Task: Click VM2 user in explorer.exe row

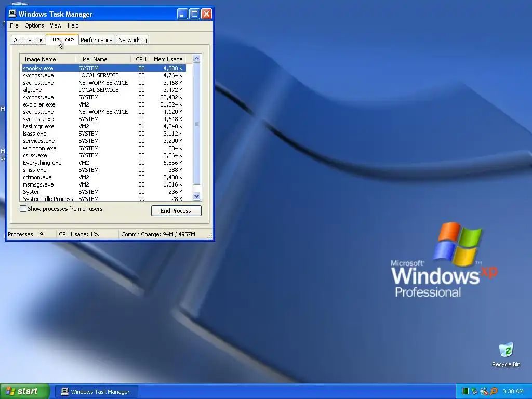Action: [84, 104]
